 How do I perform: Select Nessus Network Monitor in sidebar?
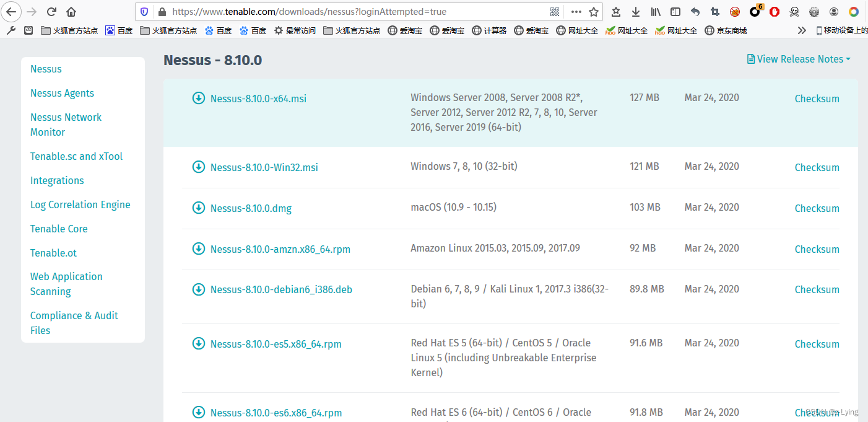tap(66, 125)
